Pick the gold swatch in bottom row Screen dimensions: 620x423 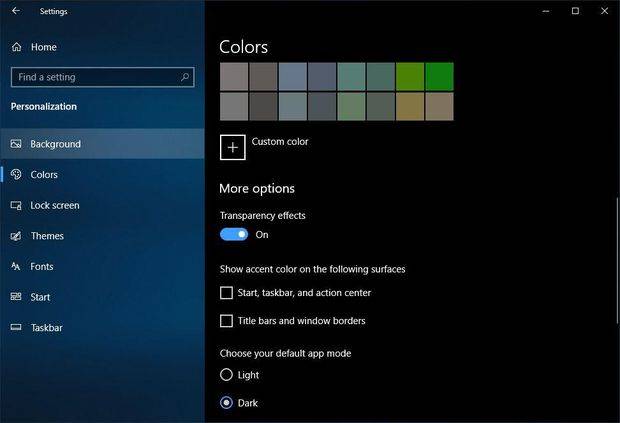pos(410,106)
